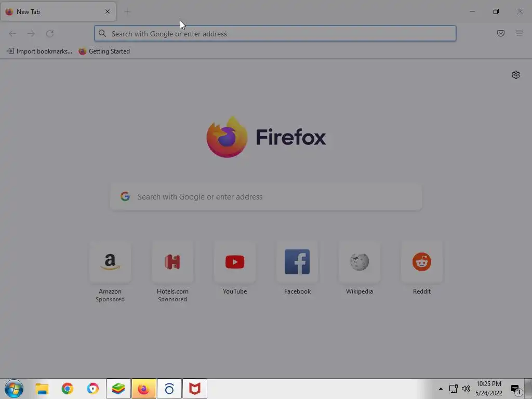Click the magnifier icon in address bar
The image size is (532, 399).
tap(102, 33)
